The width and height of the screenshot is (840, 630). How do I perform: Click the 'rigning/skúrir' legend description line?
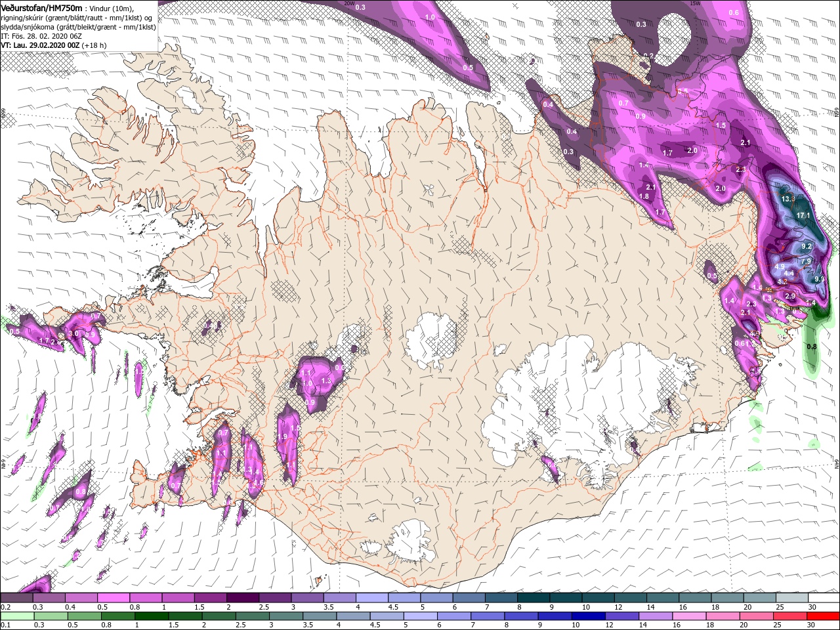point(76,18)
